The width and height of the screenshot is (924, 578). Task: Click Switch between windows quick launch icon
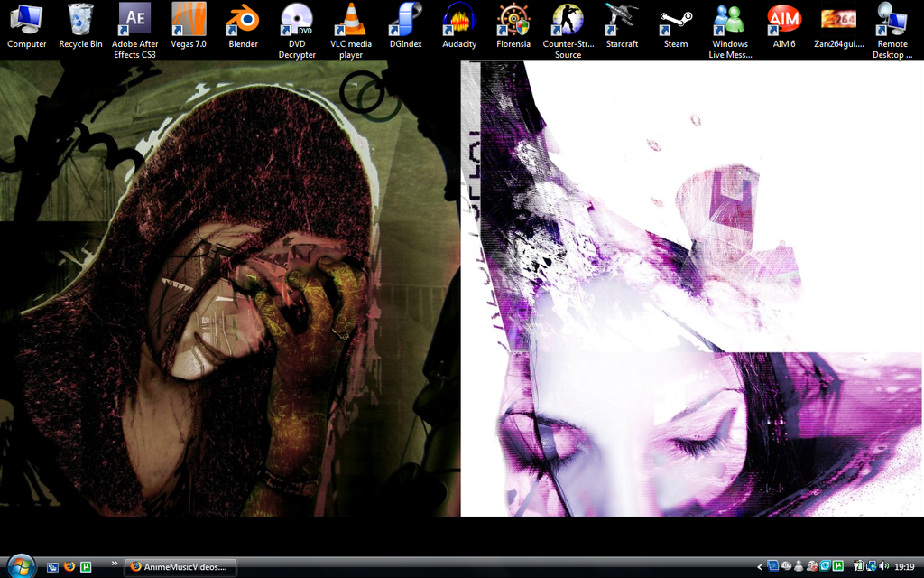[52, 567]
